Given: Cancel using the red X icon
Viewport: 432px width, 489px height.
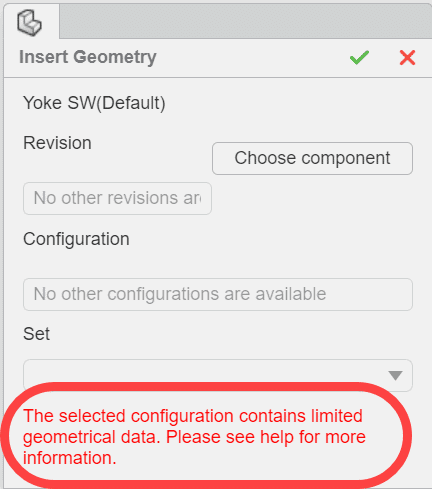Looking at the screenshot, I should pyautogui.click(x=407, y=58).
